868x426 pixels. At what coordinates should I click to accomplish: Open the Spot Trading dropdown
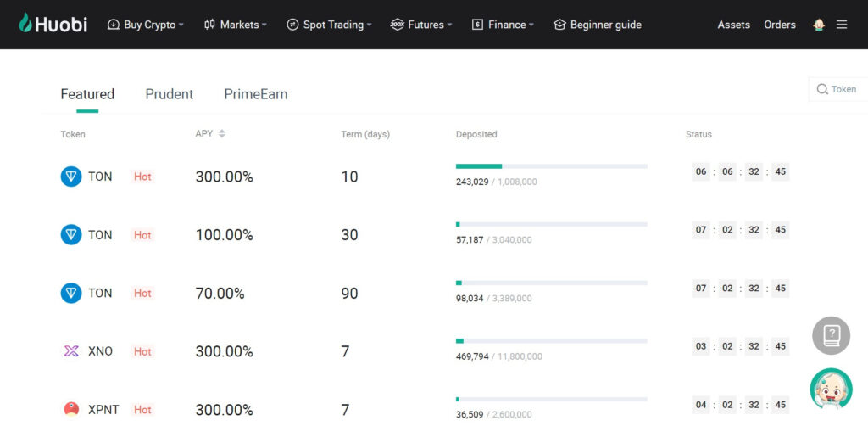[329, 25]
